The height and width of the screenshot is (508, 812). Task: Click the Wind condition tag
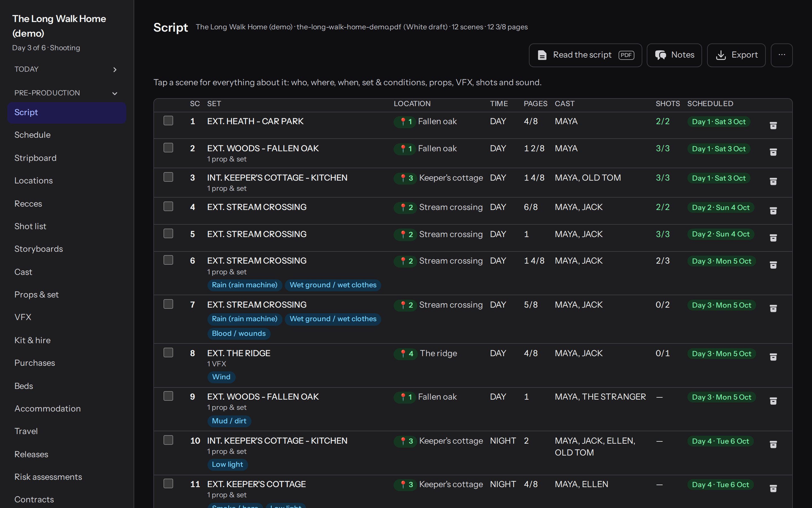click(x=221, y=377)
